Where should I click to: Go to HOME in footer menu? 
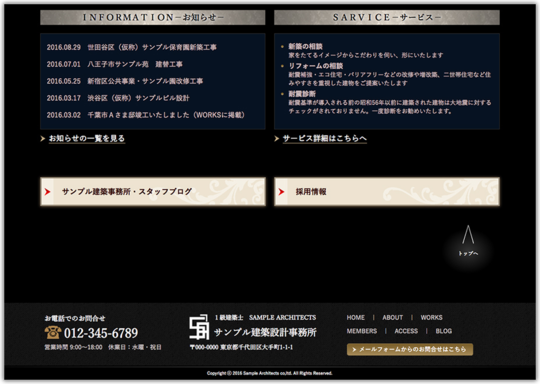pyautogui.click(x=356, y=318)
